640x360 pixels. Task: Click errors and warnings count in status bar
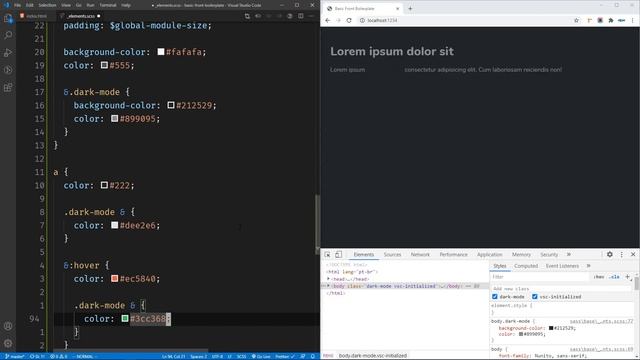(x=58, y=356)
